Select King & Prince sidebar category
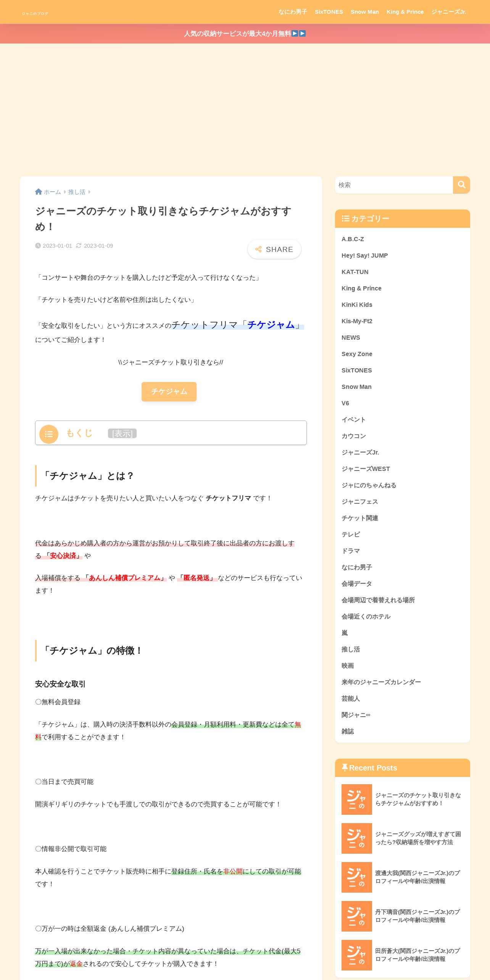This screenshot has height=980, width=490. pos(361,288)
